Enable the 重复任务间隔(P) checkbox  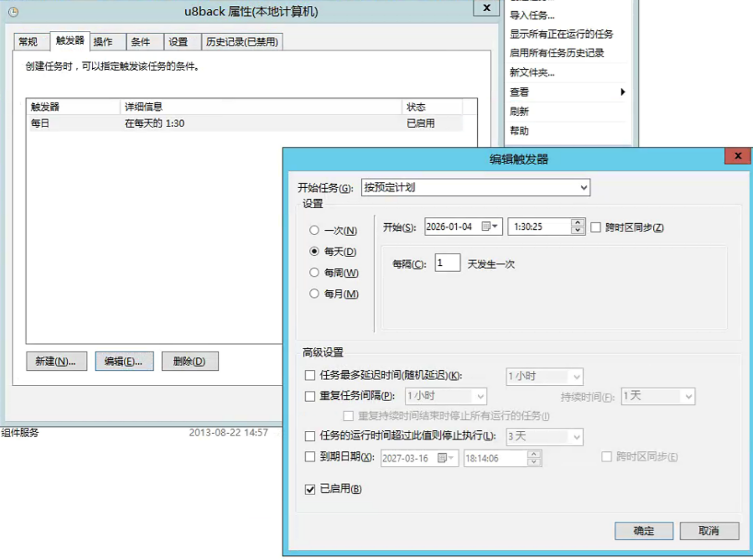tap(310, 396)
